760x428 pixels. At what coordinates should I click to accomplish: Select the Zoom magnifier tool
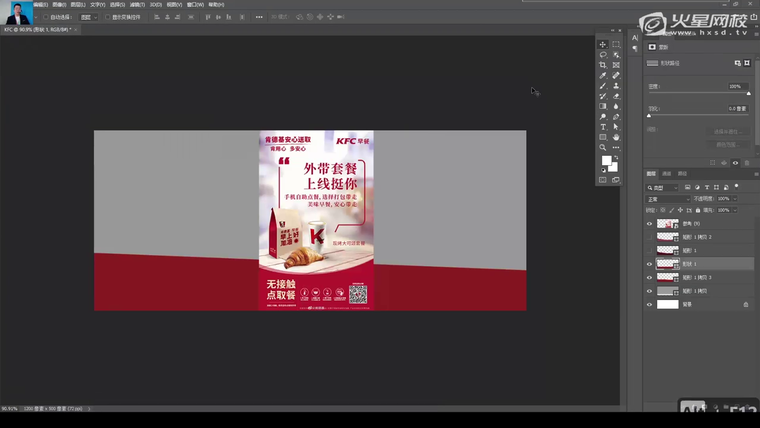[x=603, y=147]
